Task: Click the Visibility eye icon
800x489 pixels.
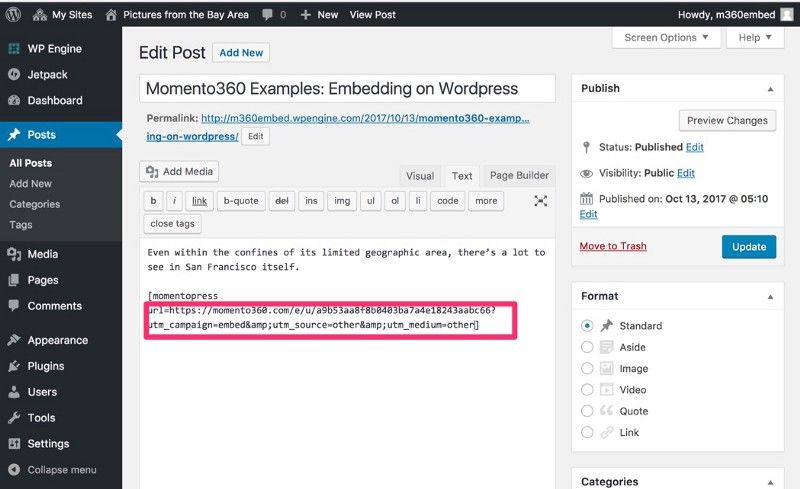Action: point(586,174)
